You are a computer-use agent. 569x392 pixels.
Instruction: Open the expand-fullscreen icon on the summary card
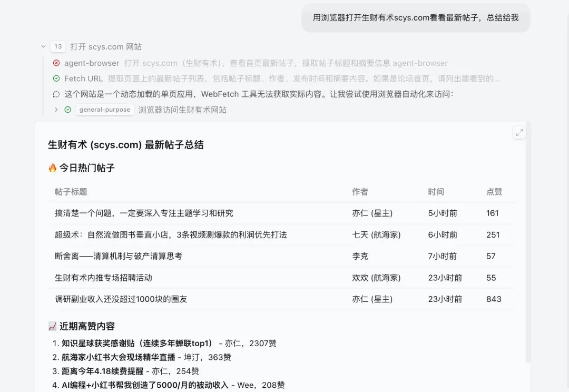(x=519, y=133)
